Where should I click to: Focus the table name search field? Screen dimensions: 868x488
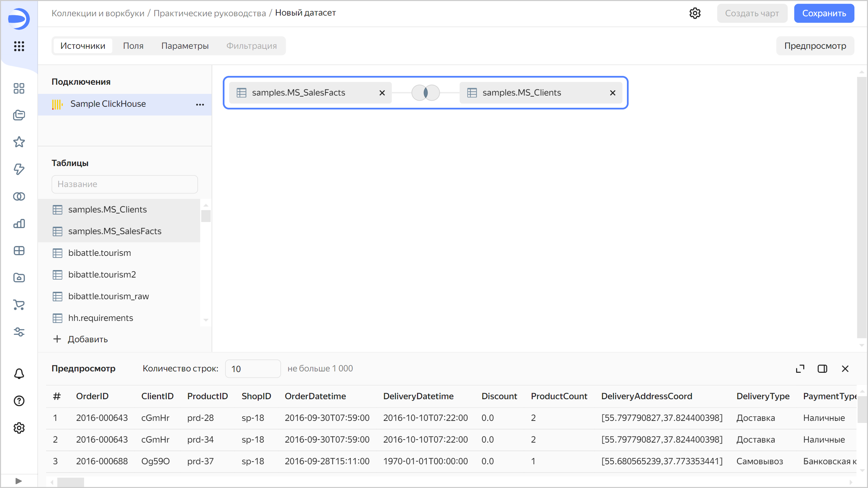tap(124, 184)
